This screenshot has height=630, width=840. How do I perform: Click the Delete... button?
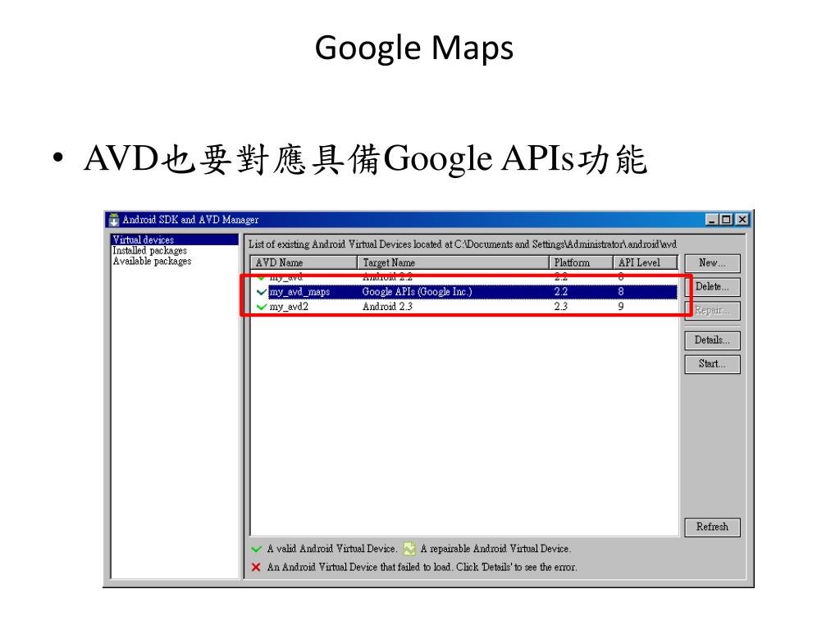tap(712, 286)
